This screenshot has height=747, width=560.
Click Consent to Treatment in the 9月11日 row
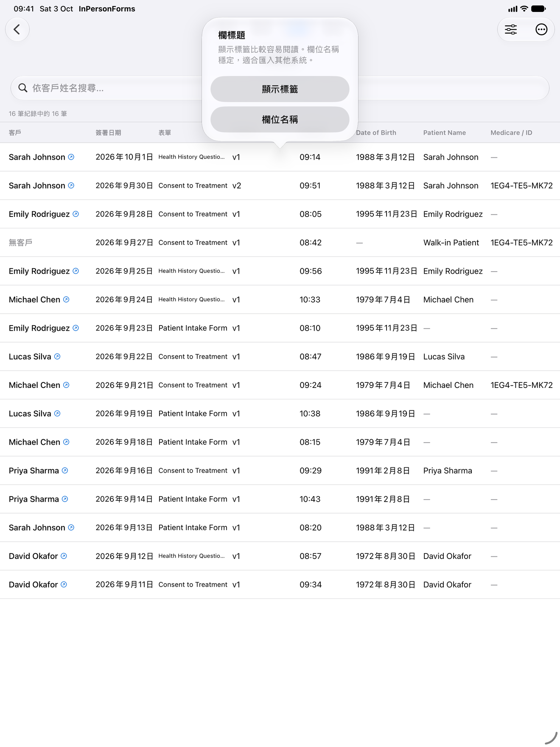click(x=193, y=584)
